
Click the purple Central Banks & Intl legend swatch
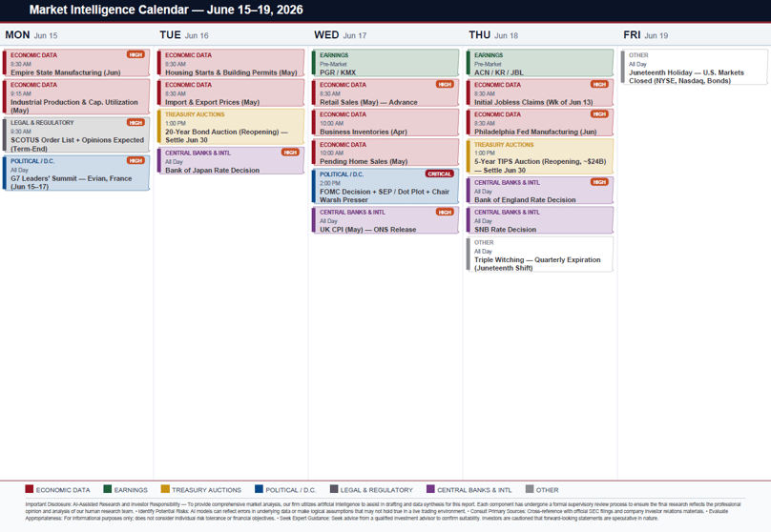point(430,489)
